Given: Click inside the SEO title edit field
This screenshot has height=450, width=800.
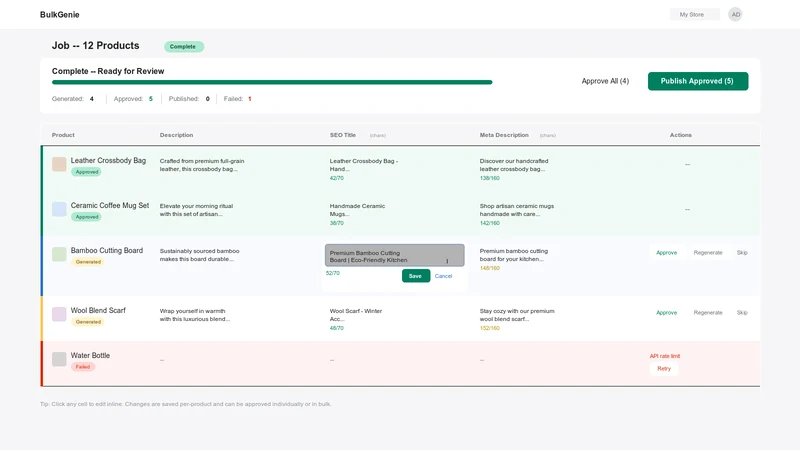Looking at the screenshot, I should pyautogui.click(x=394, y=256).
